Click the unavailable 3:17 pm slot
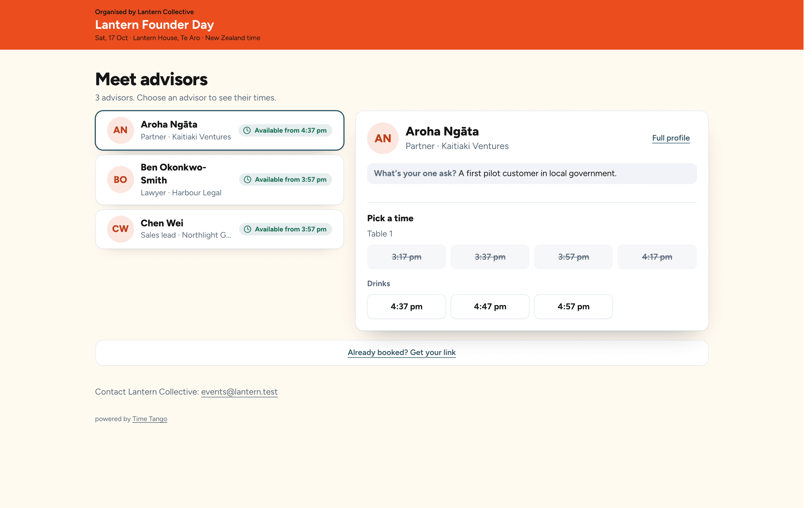Image resolution: width=812 pixels, height=508 pixels. coord(406,257)
